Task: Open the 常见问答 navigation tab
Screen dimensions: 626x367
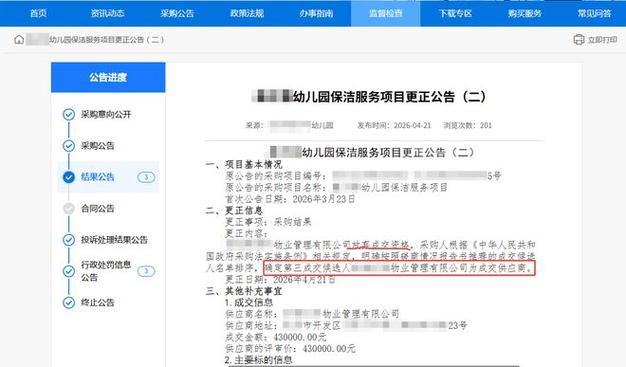Action: (594, 13)
